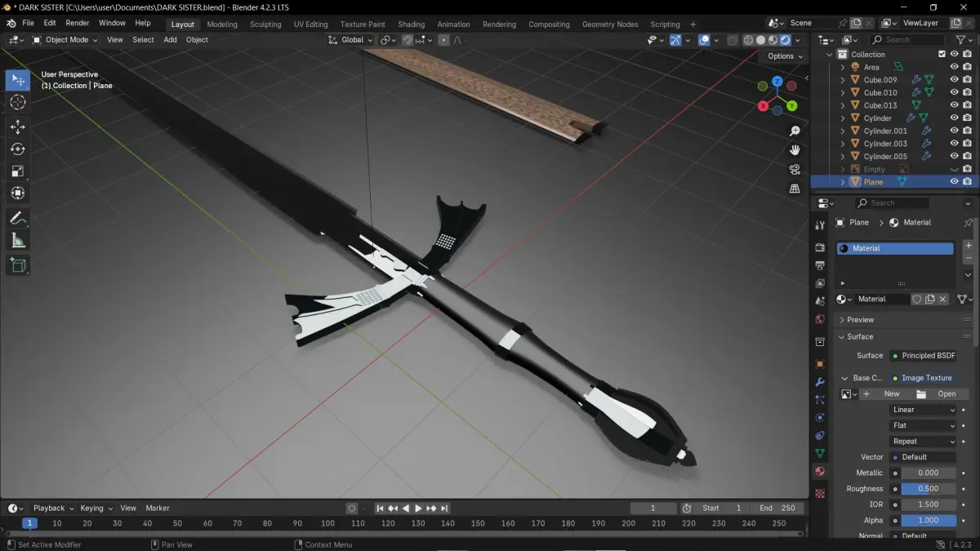This screenshot has width=980, height=551.
Task: Open Global transform orientation dropdown
Action: click(350, 40)
